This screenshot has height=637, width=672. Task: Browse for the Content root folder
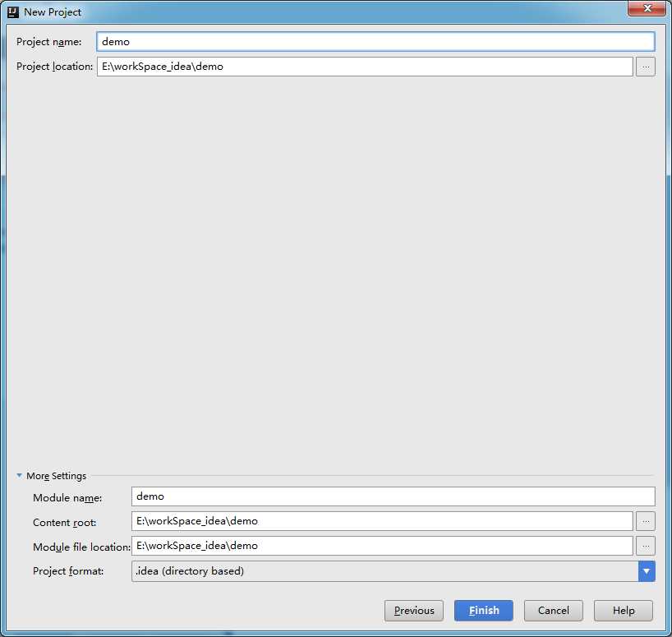click(x=646, y=521)
